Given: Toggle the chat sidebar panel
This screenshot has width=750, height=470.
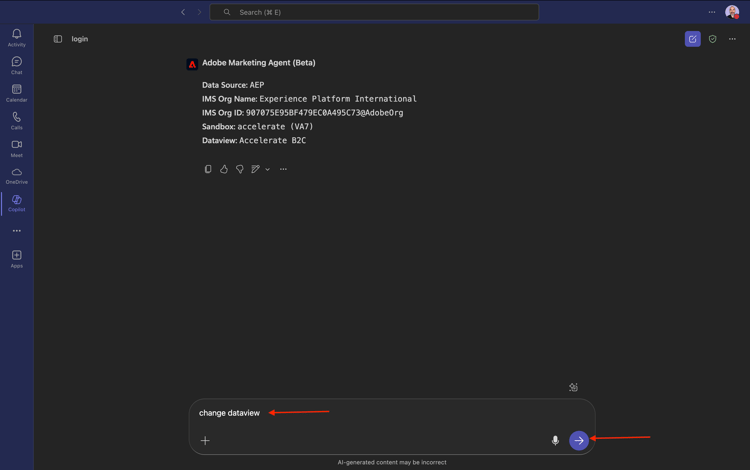Looking at the screenshot, I should tap(58, 39).
